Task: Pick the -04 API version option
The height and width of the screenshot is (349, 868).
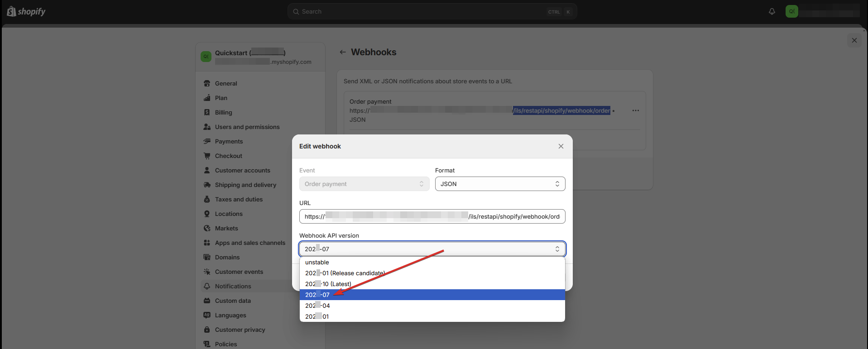Action: coord(317,306)
